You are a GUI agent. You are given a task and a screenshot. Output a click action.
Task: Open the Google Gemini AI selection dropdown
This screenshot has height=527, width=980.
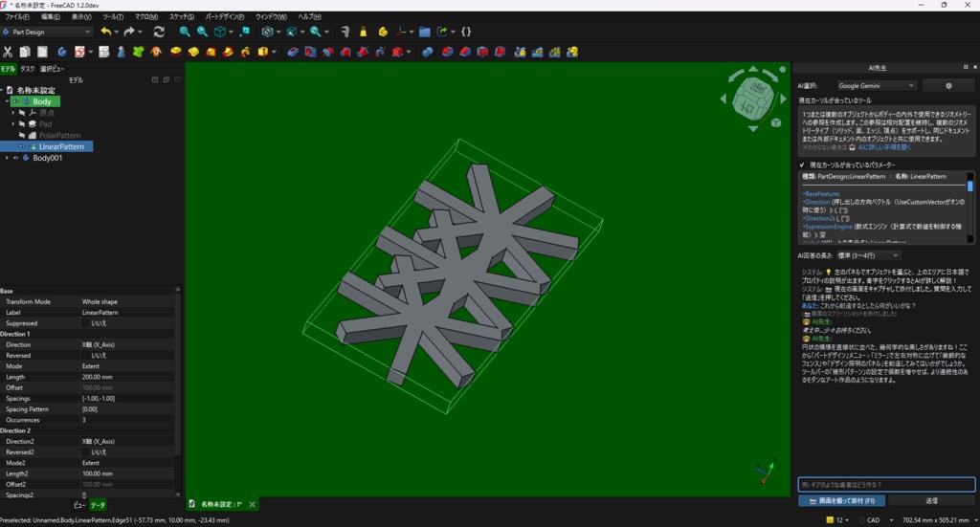click(877, 85)
